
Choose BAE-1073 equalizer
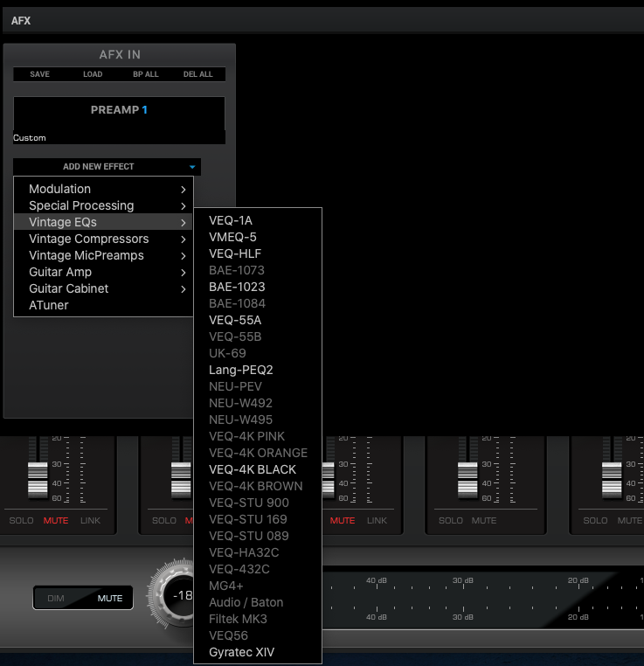pos(258,270)
